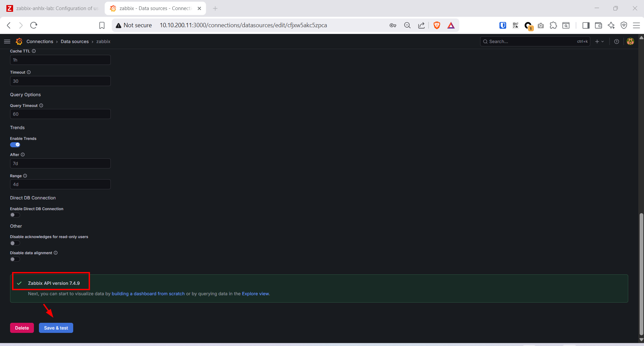Toggle Disable acknowledges for read-only users
644x346 pixels.
point(15,243)
